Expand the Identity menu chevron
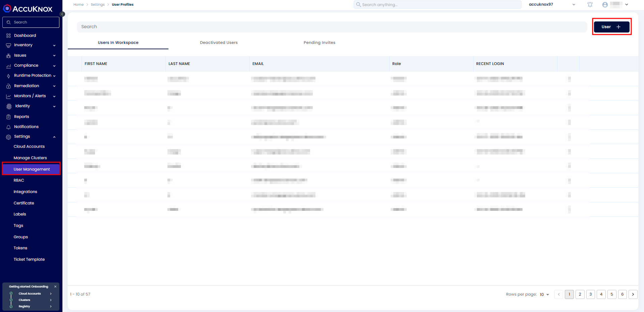Image resolution: width=644 pixels, height=312 pixels. pyautogui.click(x=54, y=107)
